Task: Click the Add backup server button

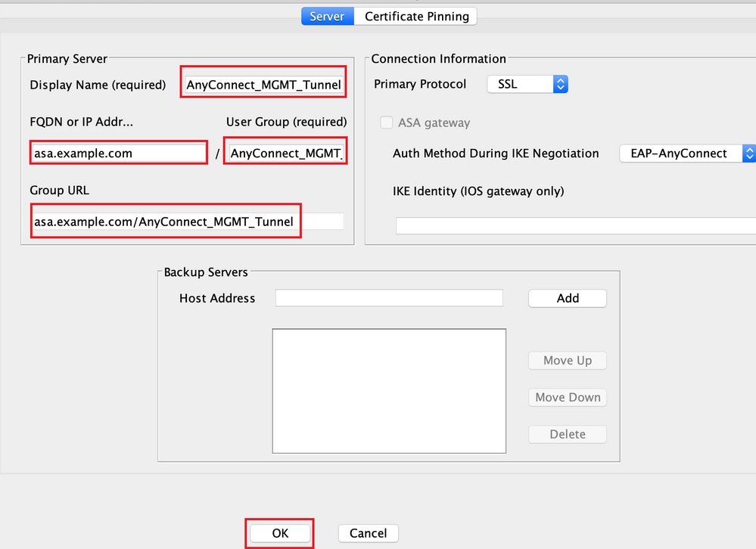Action: (568, 298)
